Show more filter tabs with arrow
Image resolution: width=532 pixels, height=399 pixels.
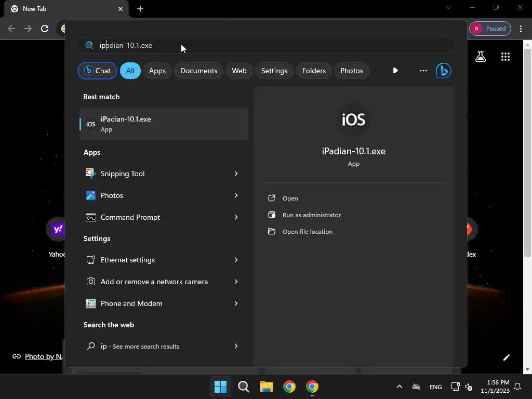point(395,71)
